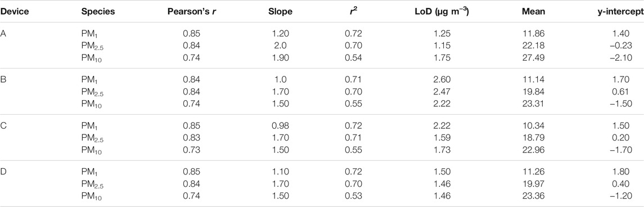Image resolution: width=644 pixels, height=207 pixels.
Task: Click the Device D row label
Action: [x=3, y=173]
